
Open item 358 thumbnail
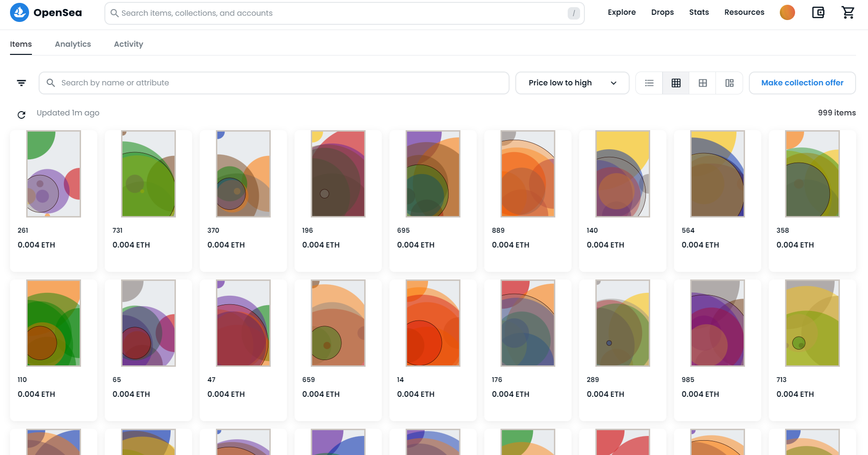pyautogui.click(x=812, y=174)
